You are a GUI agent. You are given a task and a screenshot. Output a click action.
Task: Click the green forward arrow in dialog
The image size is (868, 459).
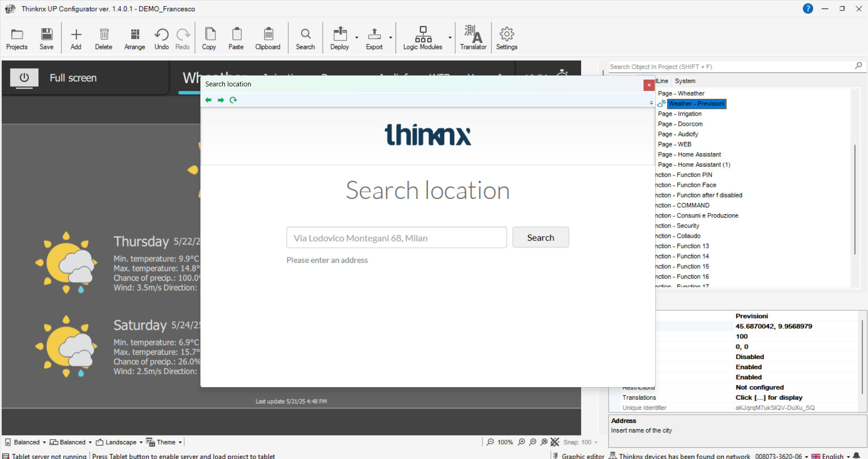(221, 100)
